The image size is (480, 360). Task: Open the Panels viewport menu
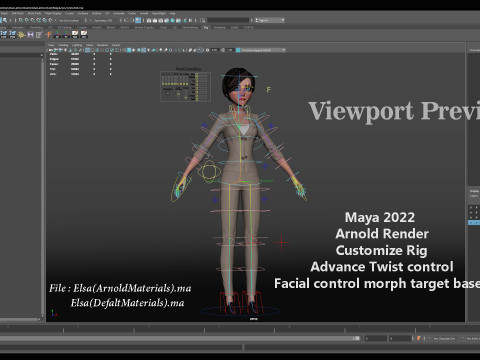(116, 45)
